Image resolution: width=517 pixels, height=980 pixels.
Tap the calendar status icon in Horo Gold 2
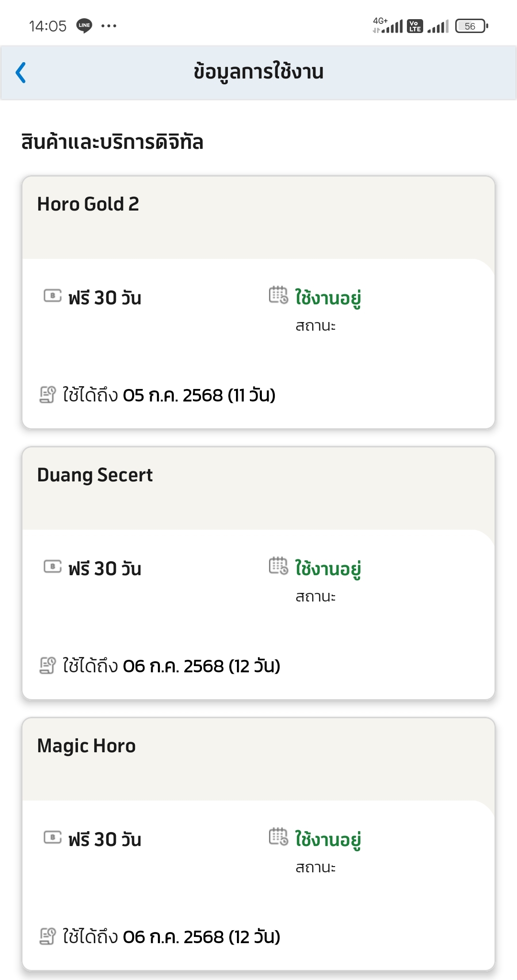coord(279,295)
